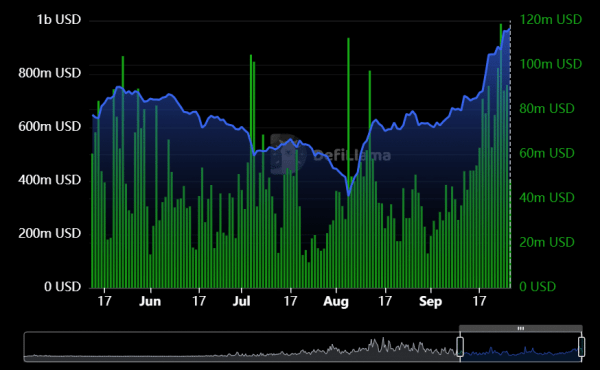The width and height of the screenshot is (600, 370).
Task: Click the "800m USD" left axis label
Action: tap(50, 73)
